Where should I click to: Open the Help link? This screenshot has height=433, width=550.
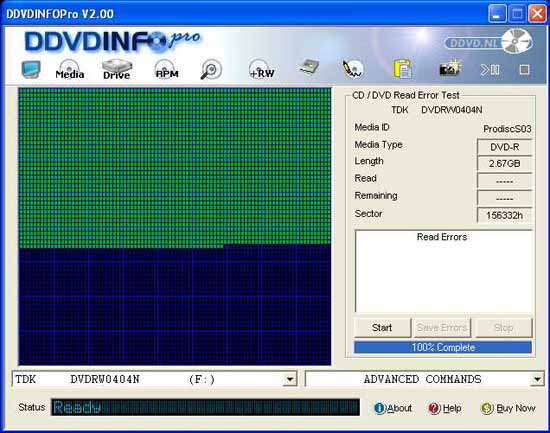tap(445, 408)
